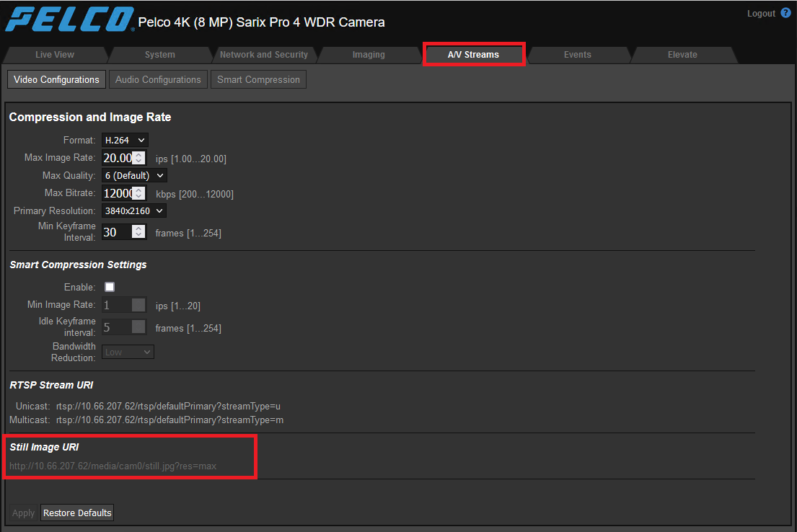
Task: Click the Max Bitrate spinner arrows
Action: tap(138, 193)
